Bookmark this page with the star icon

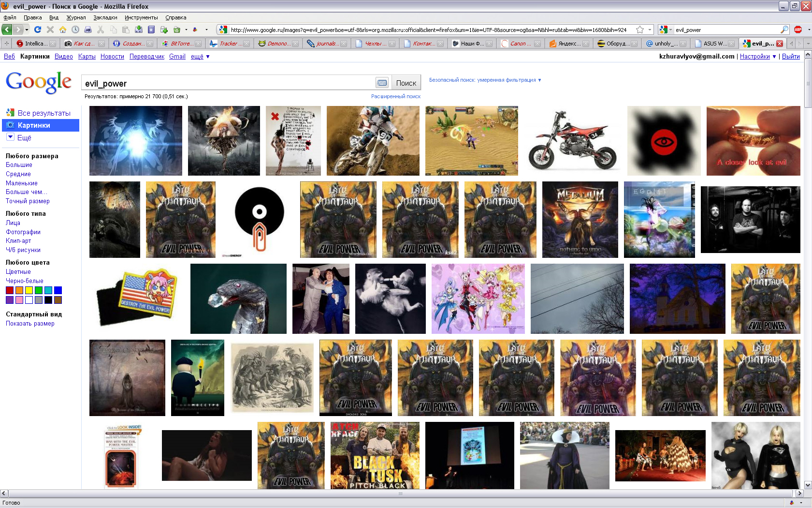click(x=640, y=30)
